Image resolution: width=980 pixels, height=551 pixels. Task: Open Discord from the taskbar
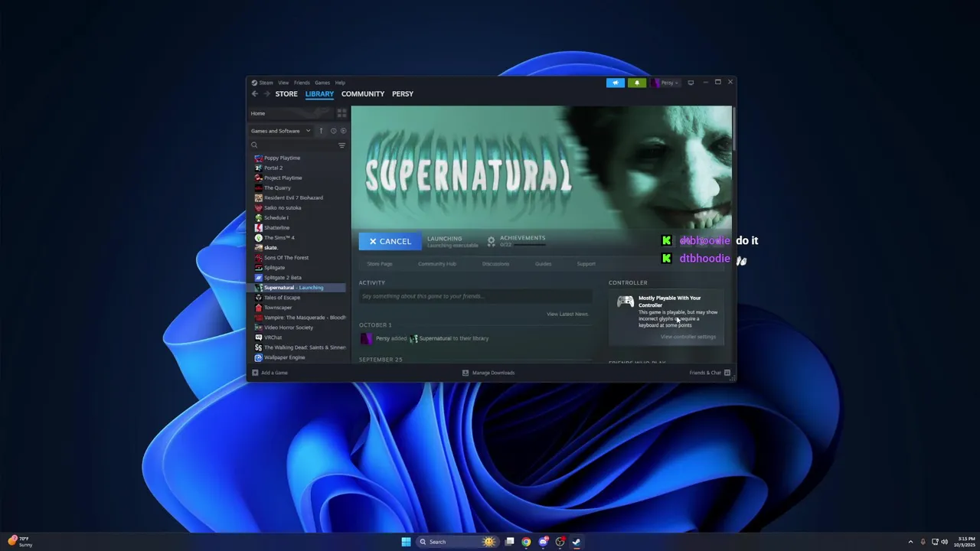(543, 542)
